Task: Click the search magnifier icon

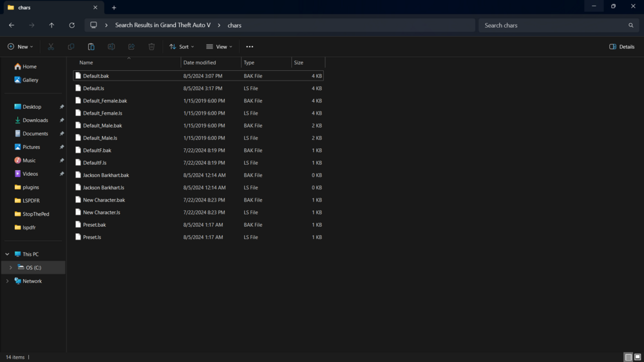Action: tap(631, 26)
